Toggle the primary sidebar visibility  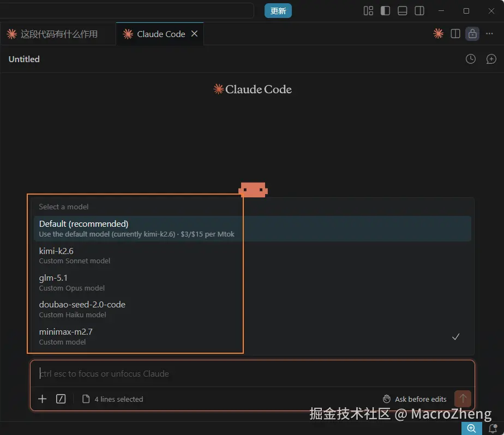385,11
